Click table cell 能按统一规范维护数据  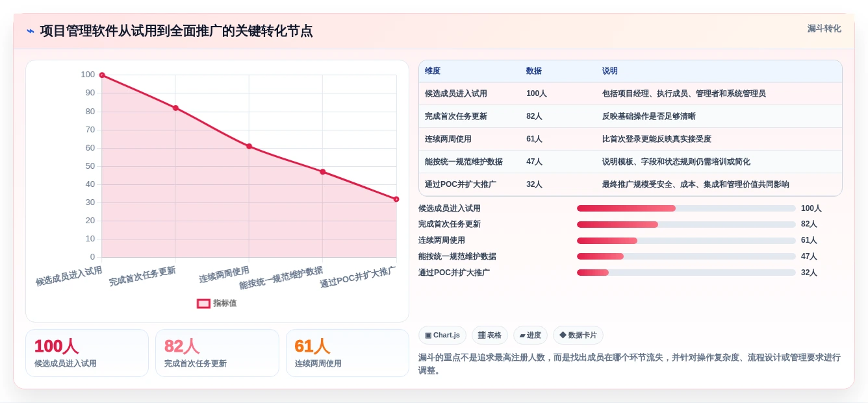pos(470,162)
